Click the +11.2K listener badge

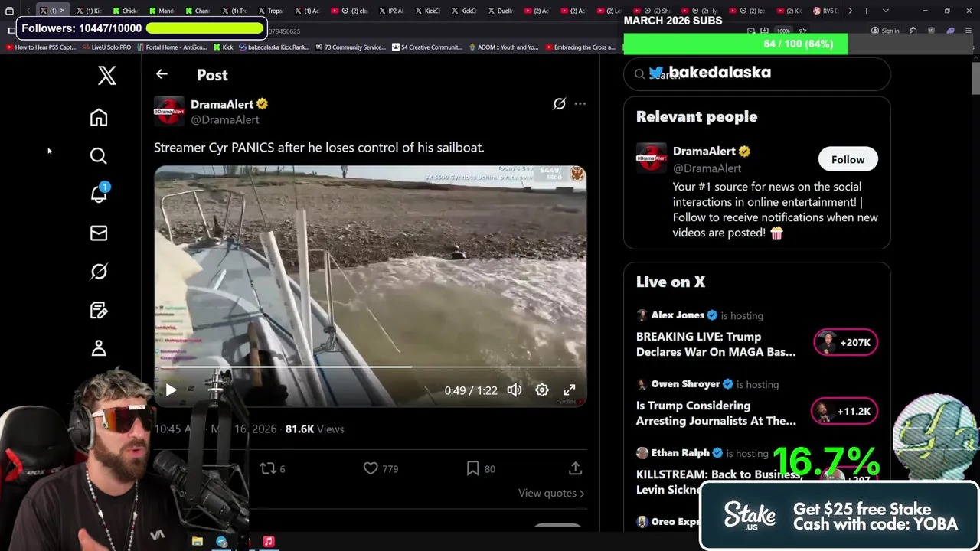[x=845, y=411]
